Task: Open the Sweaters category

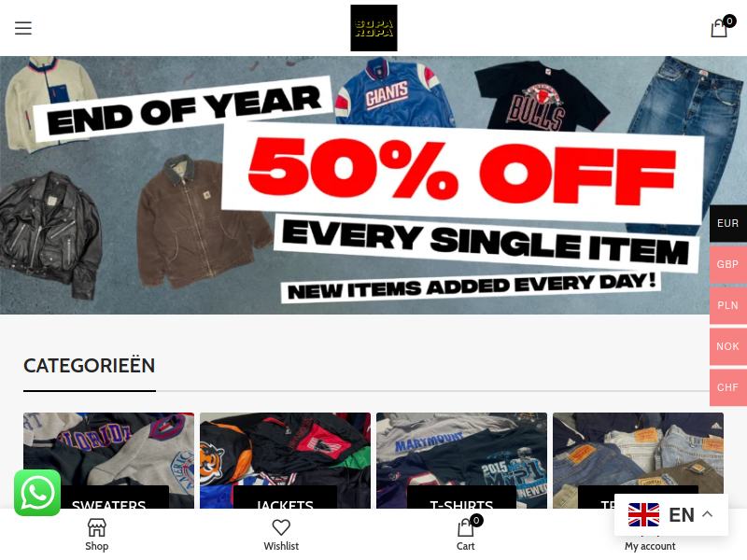Action: [108, 460]
